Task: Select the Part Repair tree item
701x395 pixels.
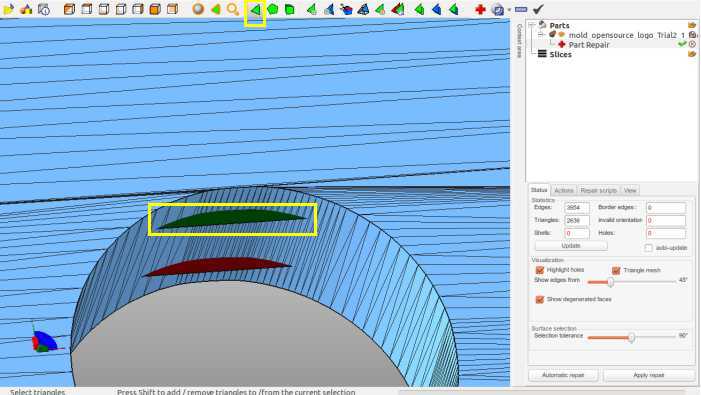Action: (589, 45)
